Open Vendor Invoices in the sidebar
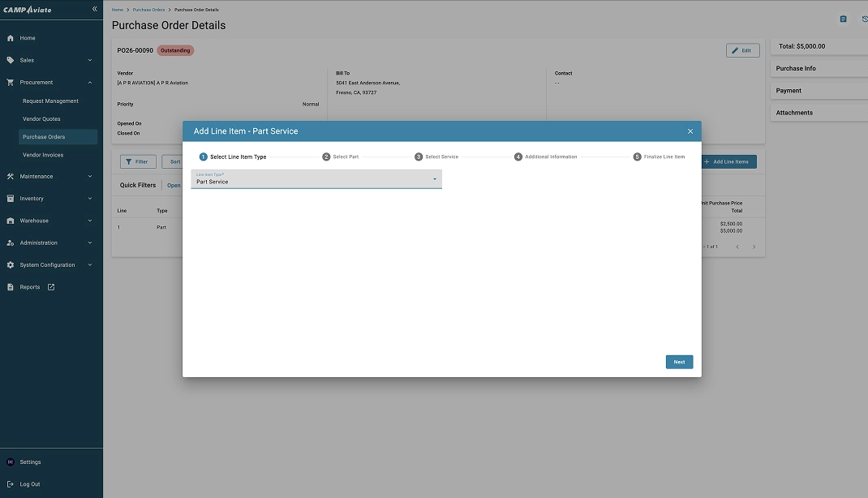This screenshot has width=868, height=498. [43, 155]
